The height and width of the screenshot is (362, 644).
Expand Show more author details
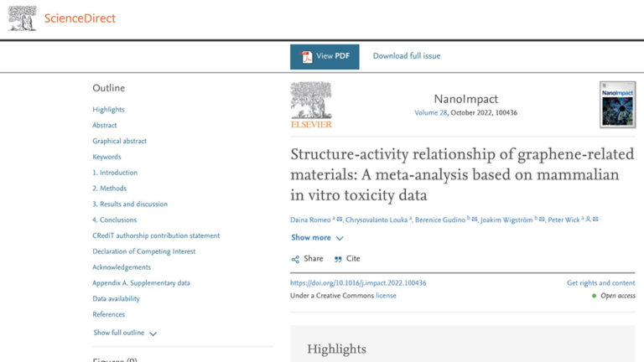[x=311, y=237]
